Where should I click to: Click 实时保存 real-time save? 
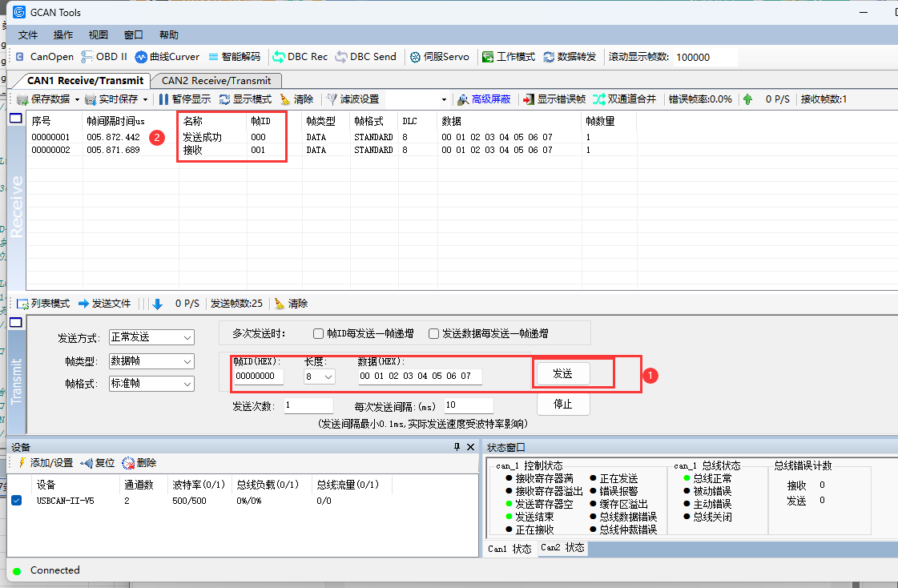111,99
